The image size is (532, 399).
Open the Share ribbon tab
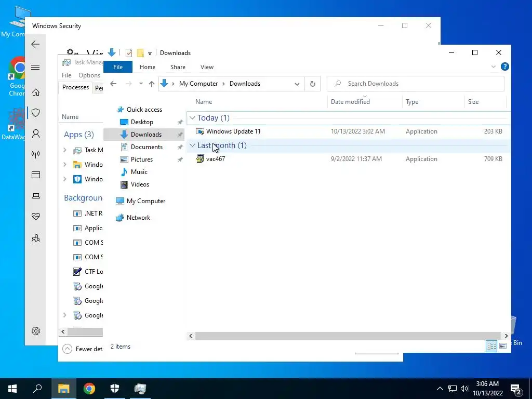pos(178,67)
